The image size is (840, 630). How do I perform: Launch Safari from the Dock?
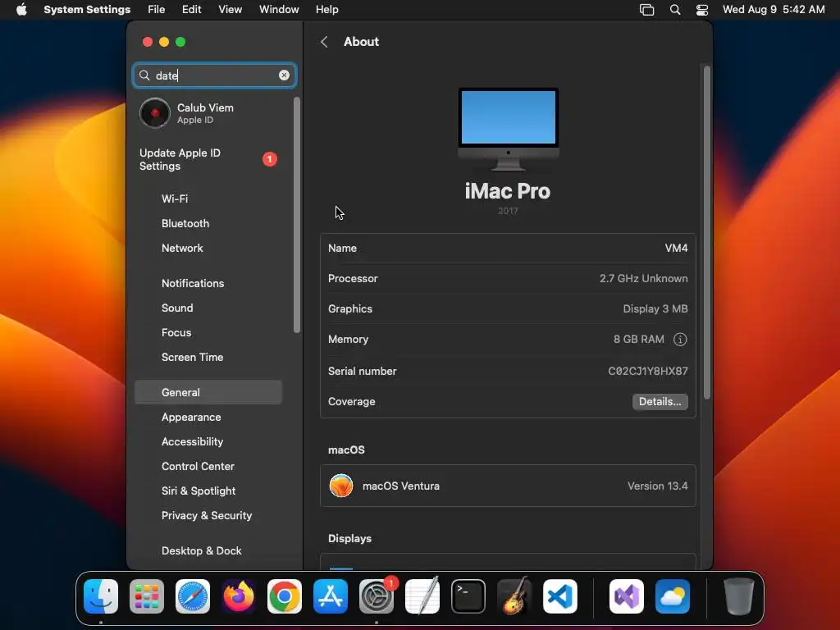193,596
